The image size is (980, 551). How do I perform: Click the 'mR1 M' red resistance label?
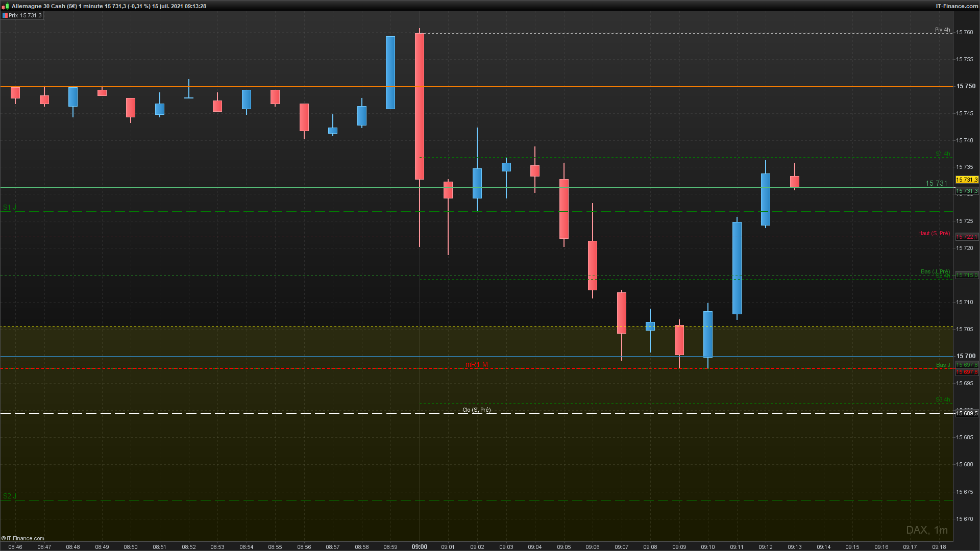coord(476,365)
